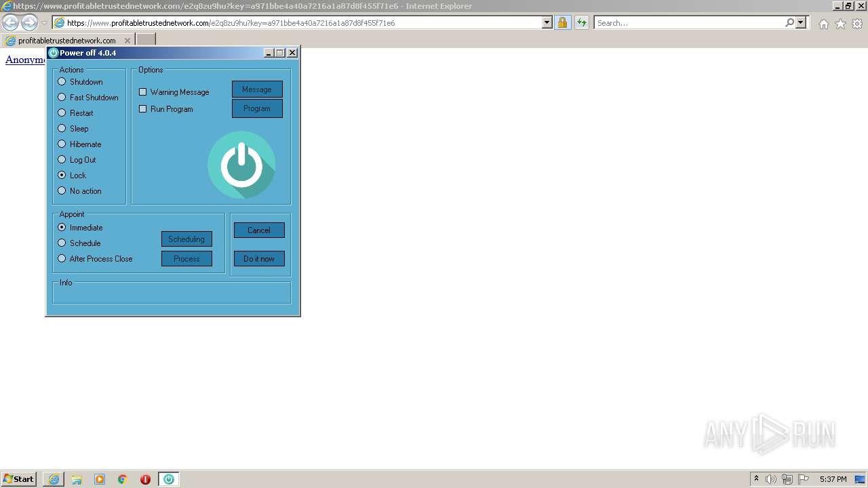Enable the Warning Message checkbox
Image resolution: width=868 pixels, height=488 pixels.
pyautogui.click(x=142, y=92)
